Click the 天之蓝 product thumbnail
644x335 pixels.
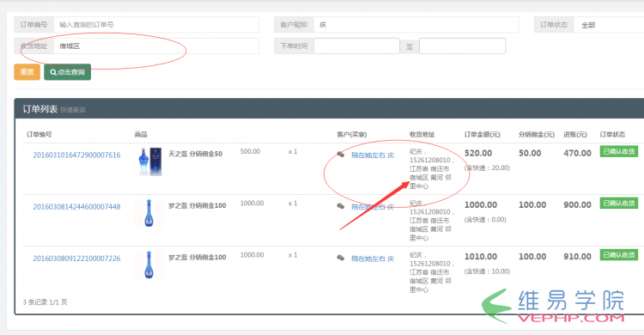pyautogui.click(x=149, y=161)
